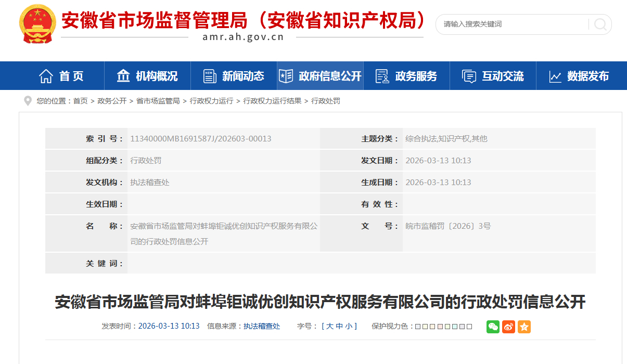Viewport: 627px width, 364px height.
Task: Set font size to 小
Action: (x=349, y=326)
